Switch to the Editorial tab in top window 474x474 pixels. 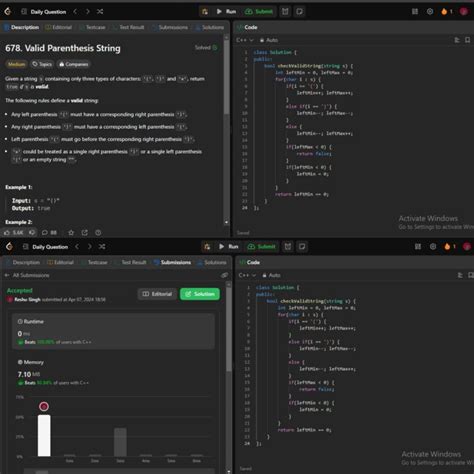(59, 27)
